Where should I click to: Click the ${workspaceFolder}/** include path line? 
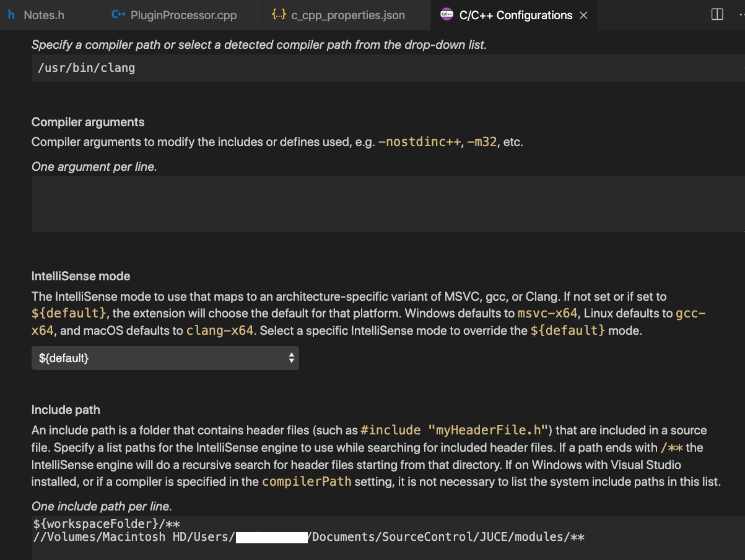click(x=107, y=524)
